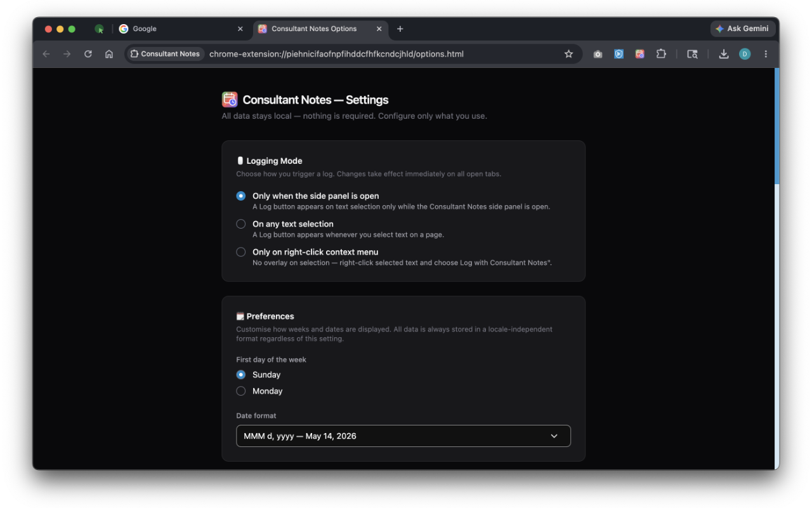Reload the current page

click(88, 54)
